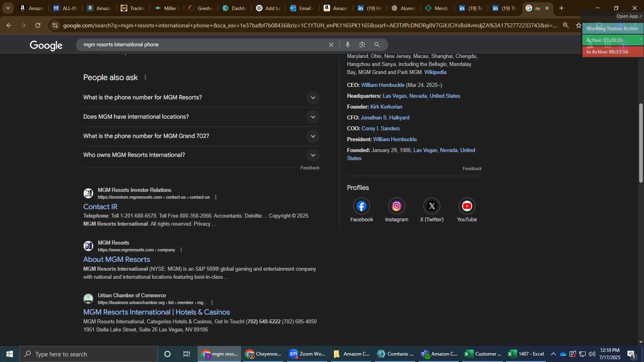Image resolution: width=644 pixels, height=362 pixels.
Task: Open Customer Excel workbook from taskbar
Action: click(483, 354)
